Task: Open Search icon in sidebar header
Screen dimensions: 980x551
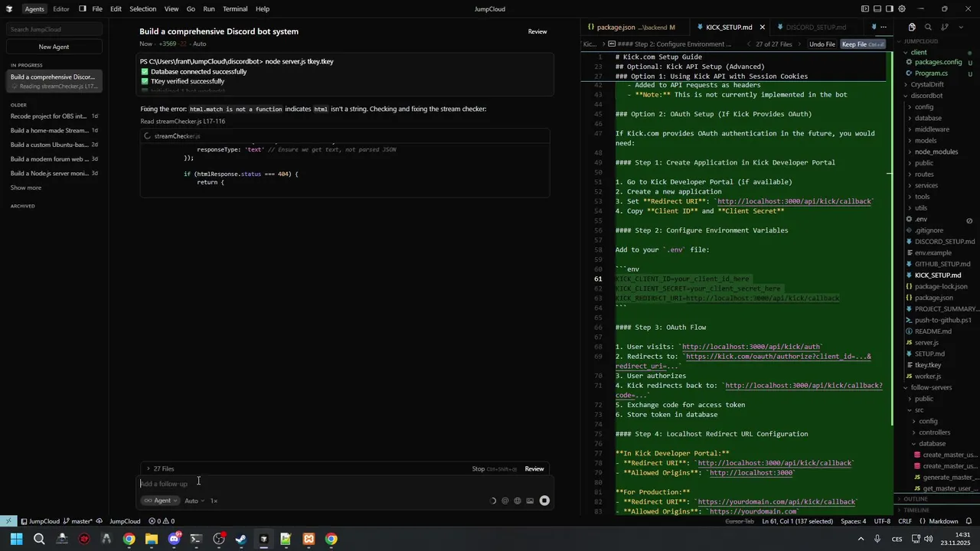Action: pos(928,28)
